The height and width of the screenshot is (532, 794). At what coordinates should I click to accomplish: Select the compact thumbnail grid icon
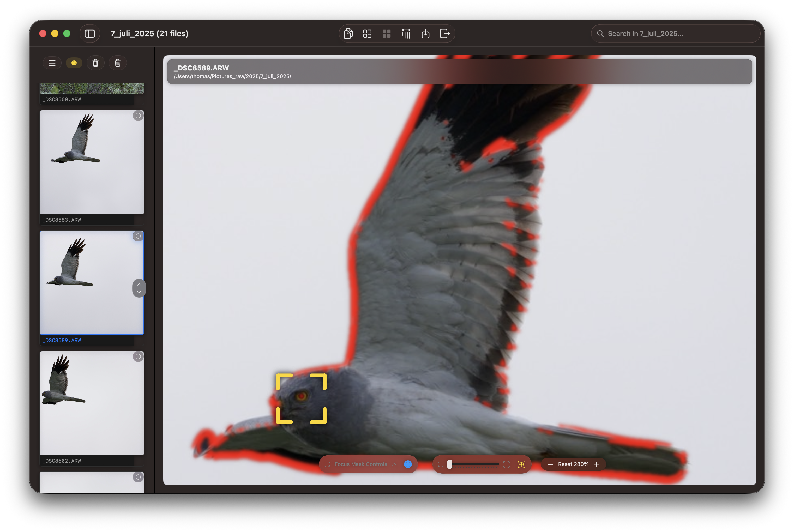tap(387, 33)
